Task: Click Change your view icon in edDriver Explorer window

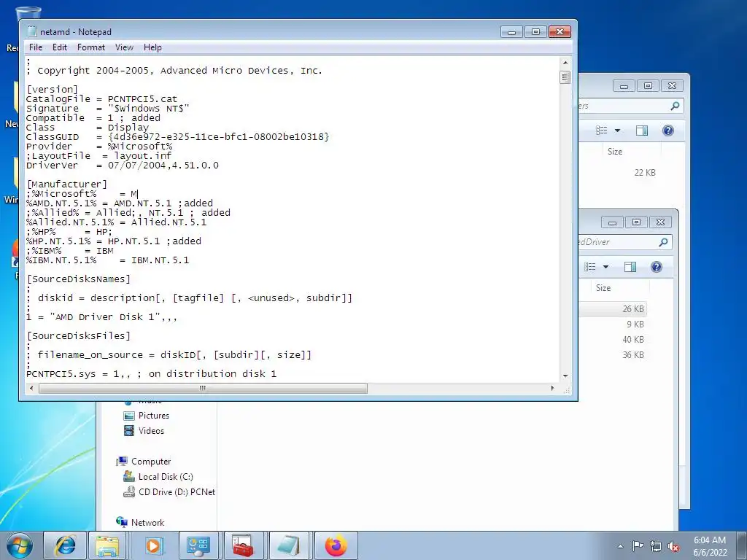Action: coord(589,267)
